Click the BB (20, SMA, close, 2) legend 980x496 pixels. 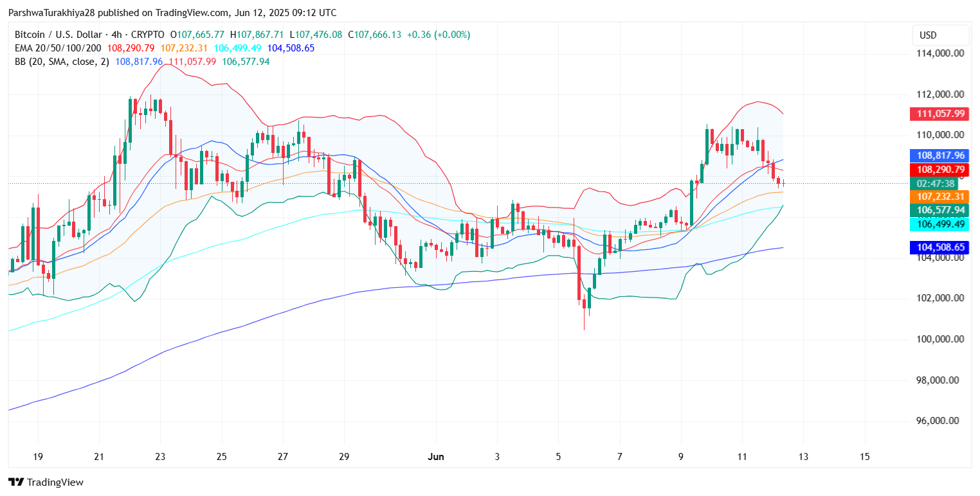(63, 62)
